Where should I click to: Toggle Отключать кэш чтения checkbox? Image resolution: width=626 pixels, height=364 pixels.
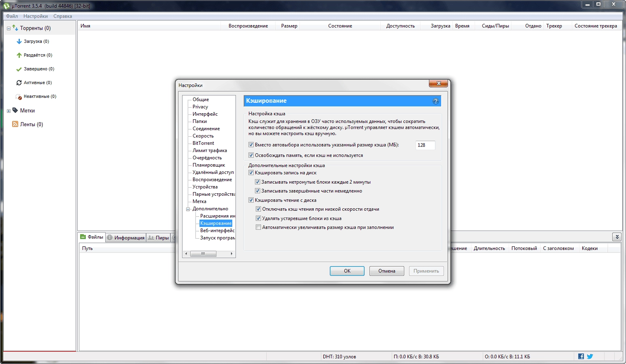[x=258, y=209]
